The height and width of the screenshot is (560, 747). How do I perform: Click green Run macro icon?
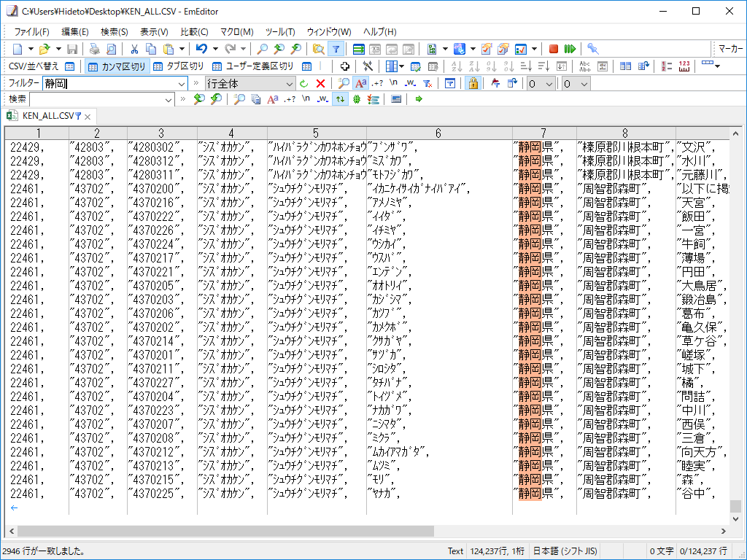tap(570, 49)
